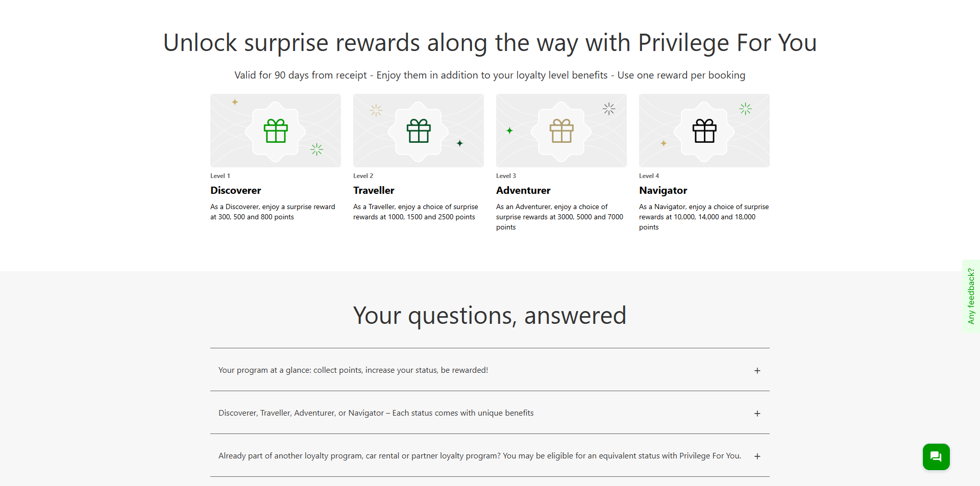
Task: Click the green Discoverer gift icon
Action: [x=276, y=131]
